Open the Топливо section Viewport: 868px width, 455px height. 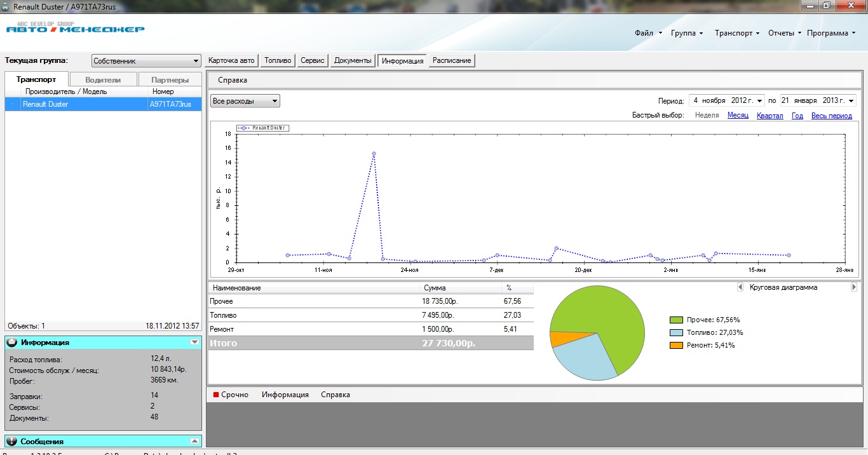pyautogui.click(x=278, y=60)
